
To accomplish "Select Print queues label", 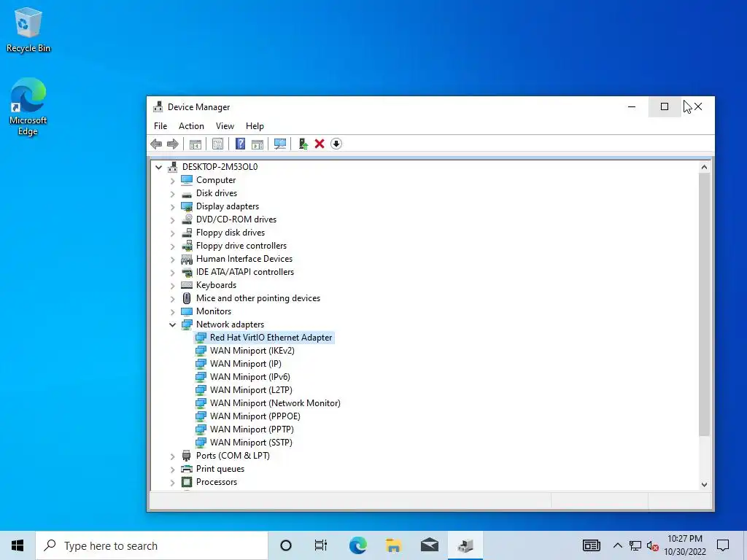I will point(220,469).
